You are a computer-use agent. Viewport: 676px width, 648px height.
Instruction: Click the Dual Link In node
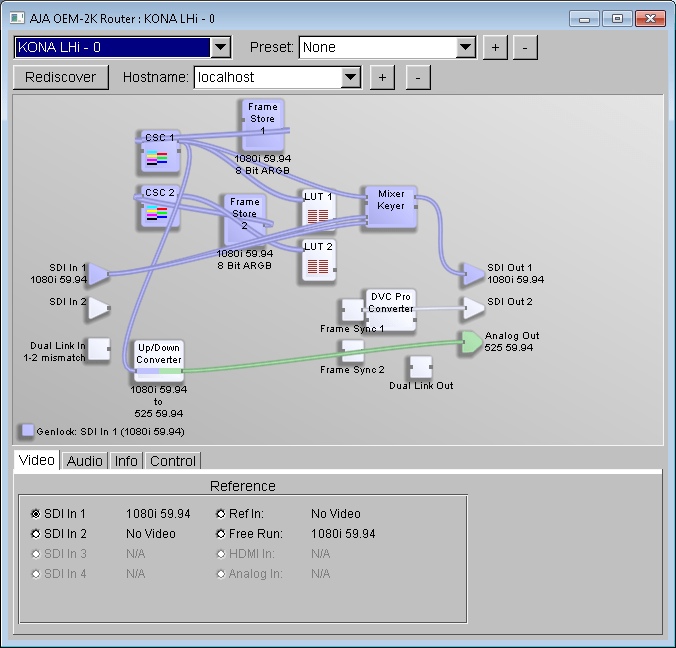[x=98, y=349]
